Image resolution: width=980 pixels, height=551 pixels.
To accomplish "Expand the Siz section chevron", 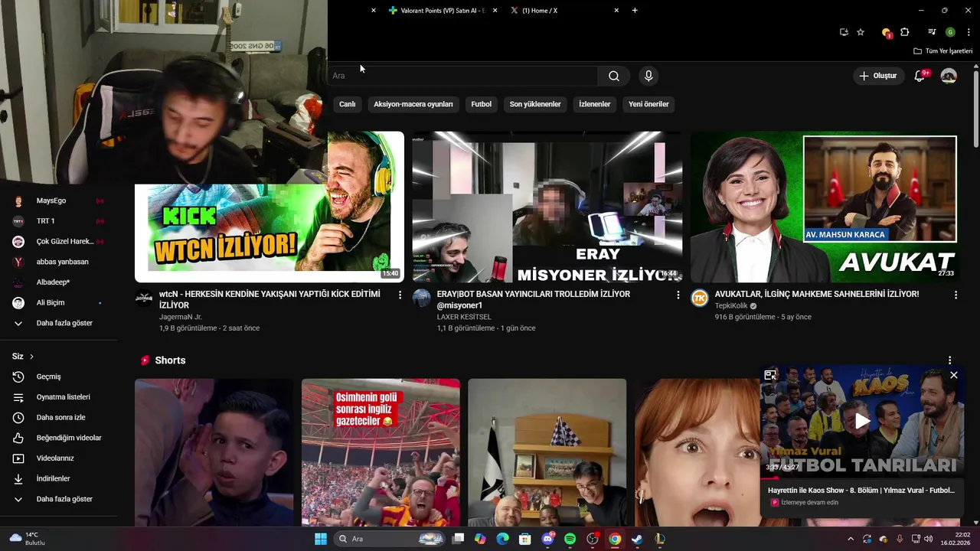I will (31, 357).
